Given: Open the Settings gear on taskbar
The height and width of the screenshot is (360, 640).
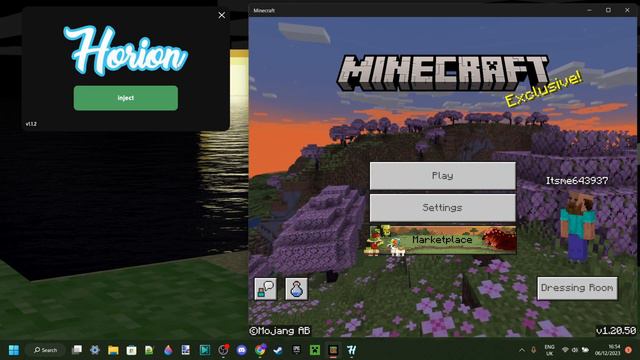Looking at the screenshot, I should (95, 350).
